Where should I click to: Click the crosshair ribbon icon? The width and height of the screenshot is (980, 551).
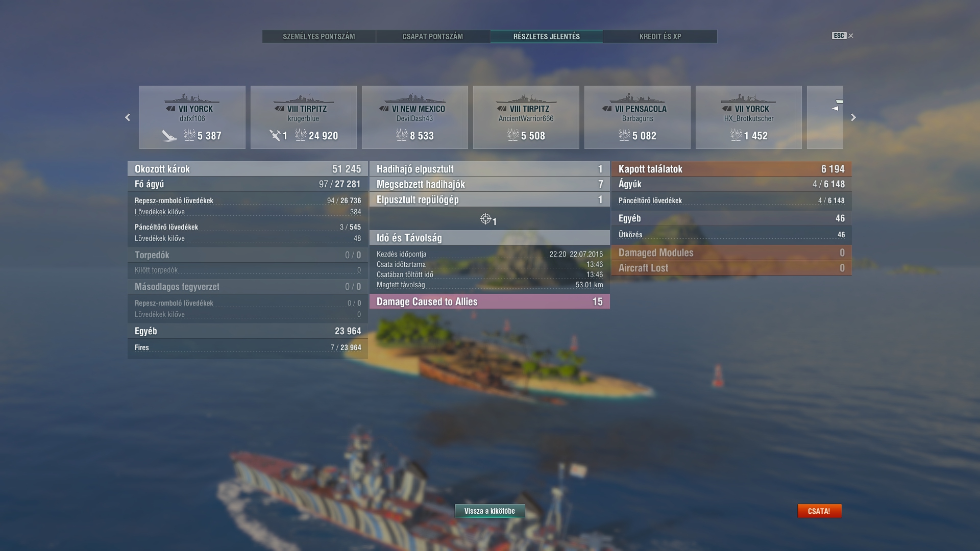(x=485, y=219)
